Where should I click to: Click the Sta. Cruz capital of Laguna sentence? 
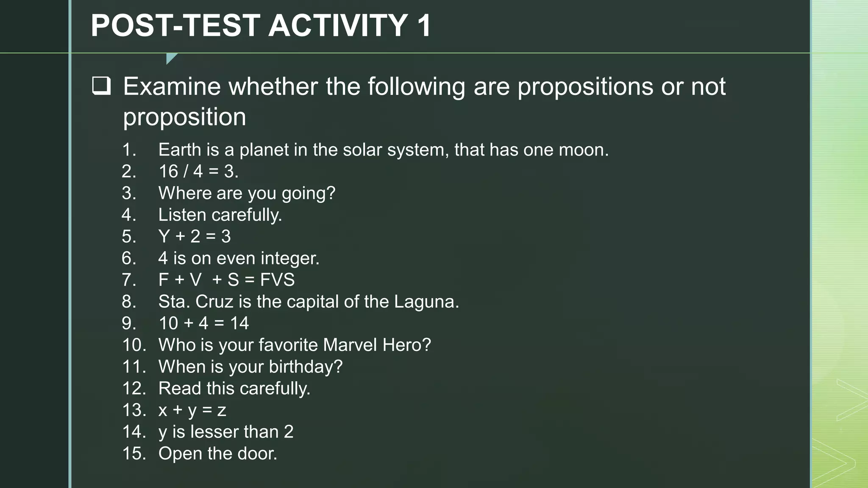click(309, 302)
